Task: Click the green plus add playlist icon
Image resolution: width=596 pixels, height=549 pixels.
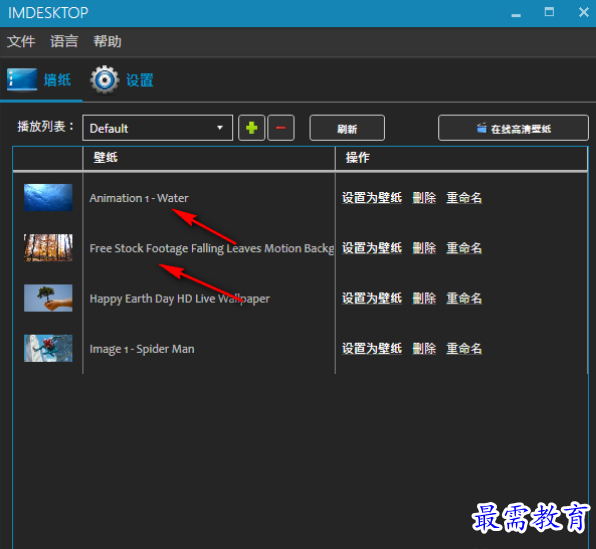Action: coord(251,128)
